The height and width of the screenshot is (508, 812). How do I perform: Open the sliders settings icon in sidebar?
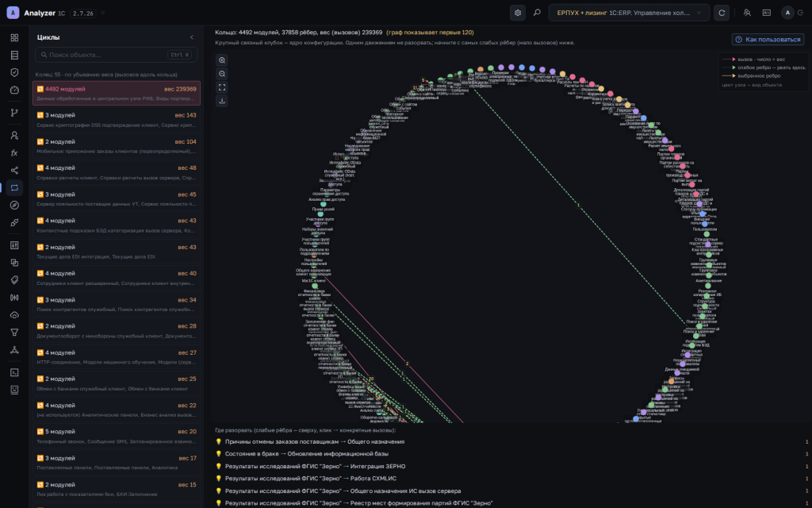coord(14,245)
